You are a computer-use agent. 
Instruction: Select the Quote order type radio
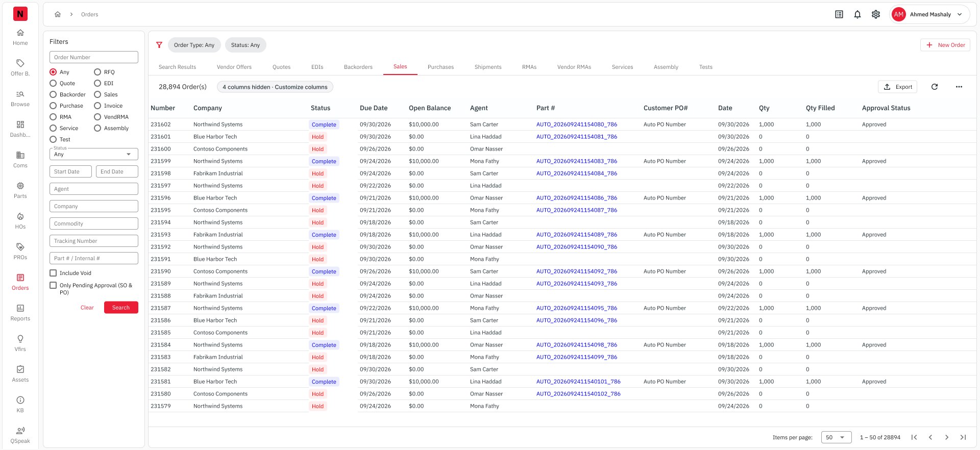click(53, 83)
